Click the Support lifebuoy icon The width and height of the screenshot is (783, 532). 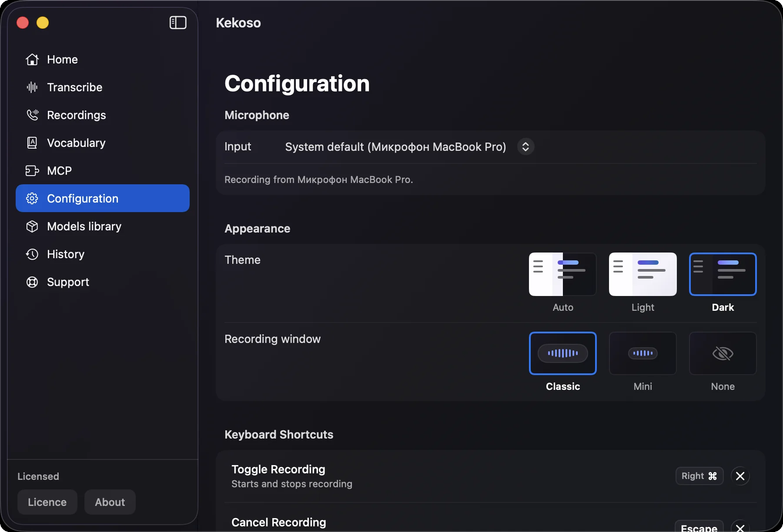click(32, 282)
